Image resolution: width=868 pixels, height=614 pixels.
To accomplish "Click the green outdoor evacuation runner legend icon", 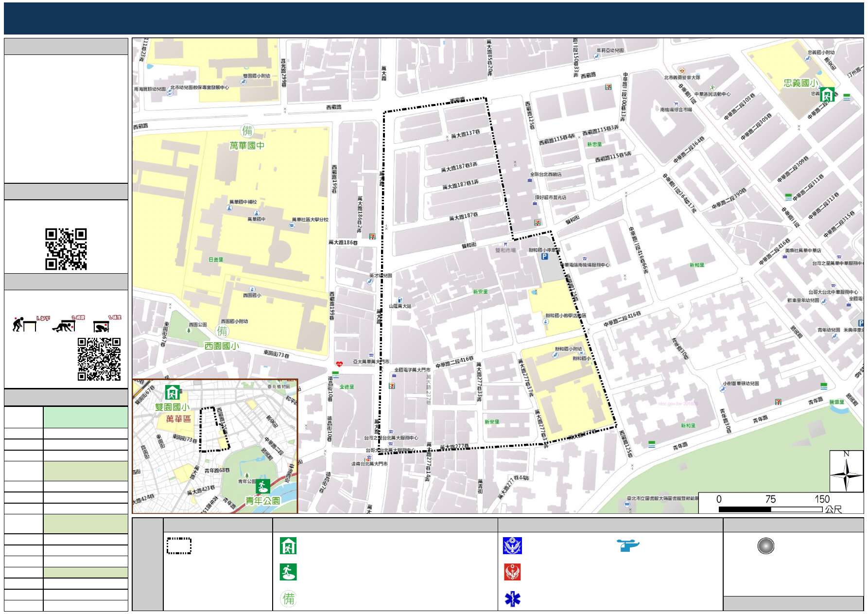I will click(288, 572).
